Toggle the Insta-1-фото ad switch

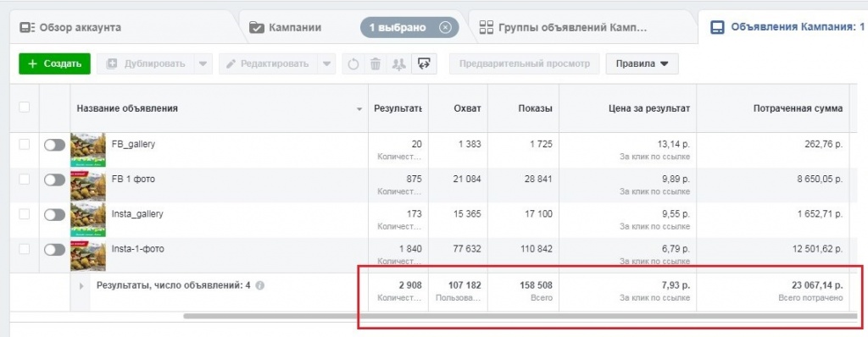click(54, 250)
